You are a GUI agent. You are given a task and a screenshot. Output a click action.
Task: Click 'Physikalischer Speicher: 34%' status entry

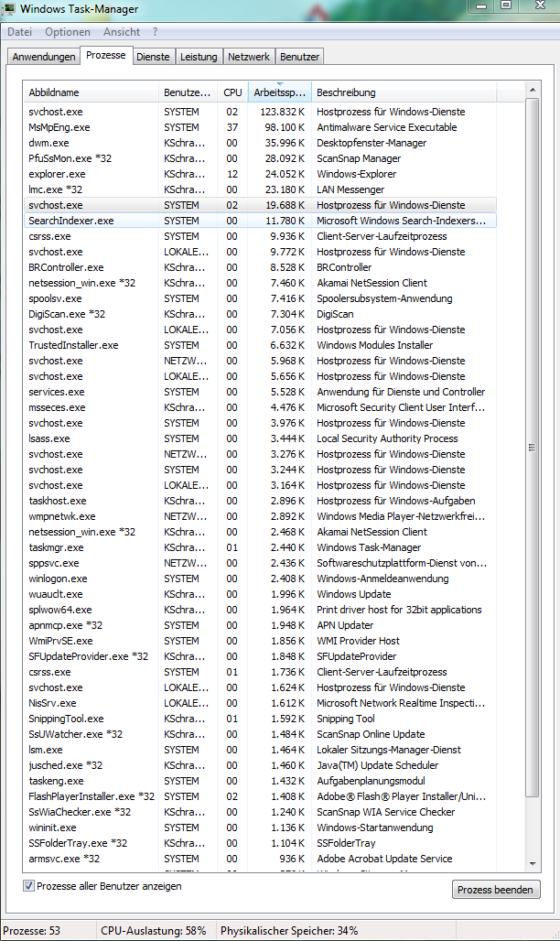pos(289,931)
